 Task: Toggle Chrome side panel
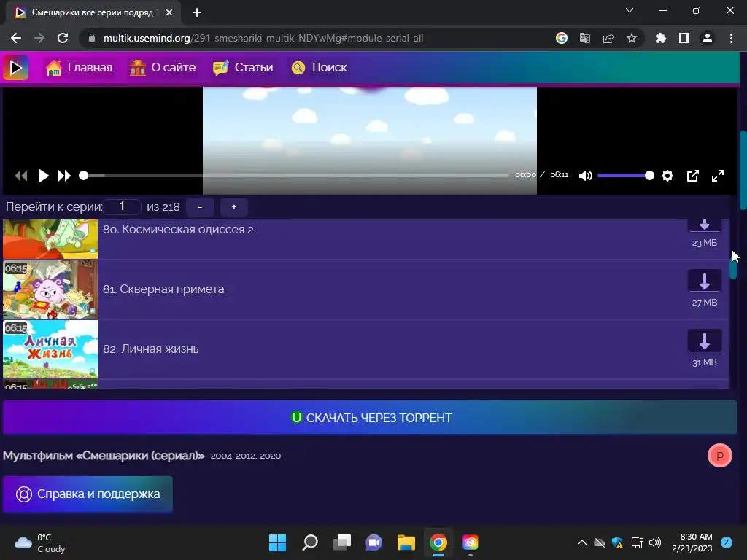coord(684,38)
